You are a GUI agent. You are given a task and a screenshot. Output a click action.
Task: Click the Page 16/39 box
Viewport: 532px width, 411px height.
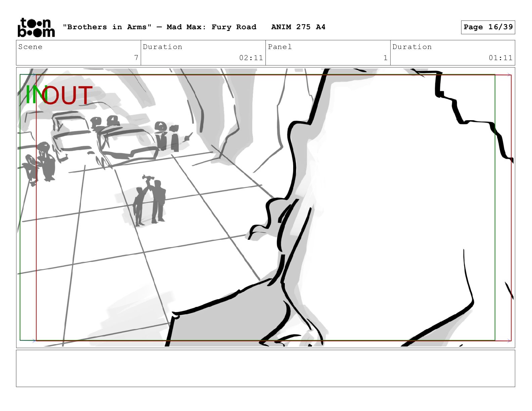(x=488, y=27)
